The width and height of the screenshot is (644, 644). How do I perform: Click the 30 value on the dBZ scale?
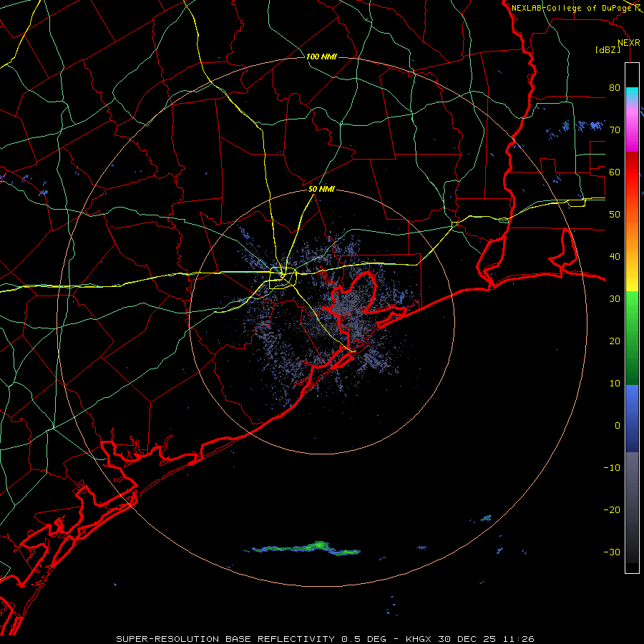click(615, 298)
